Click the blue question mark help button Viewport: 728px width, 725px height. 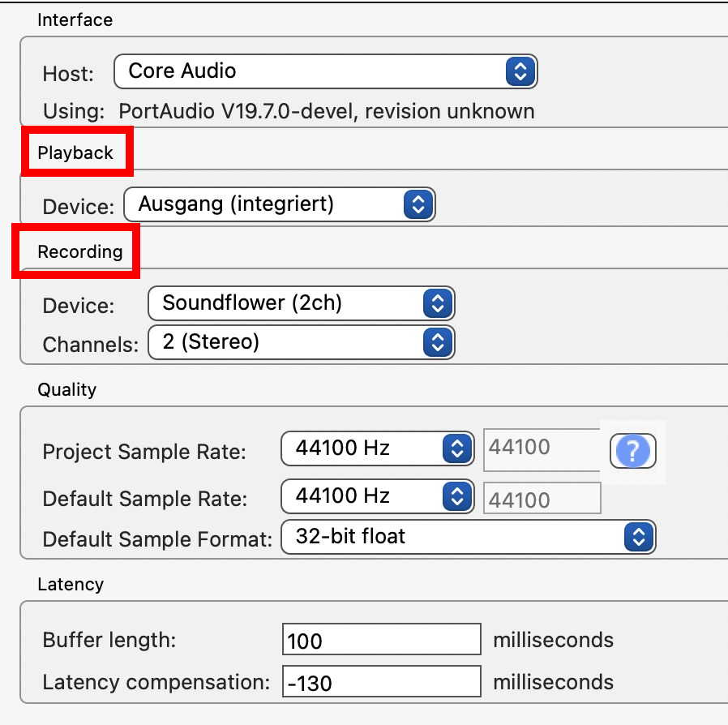pos(633,451)
